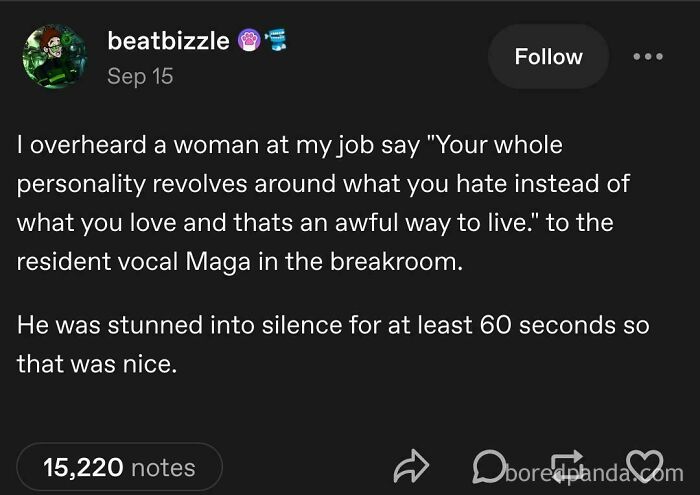Open the 15,220 notes list
This screenshot has height=495, width=700.
tap(119, 467)
